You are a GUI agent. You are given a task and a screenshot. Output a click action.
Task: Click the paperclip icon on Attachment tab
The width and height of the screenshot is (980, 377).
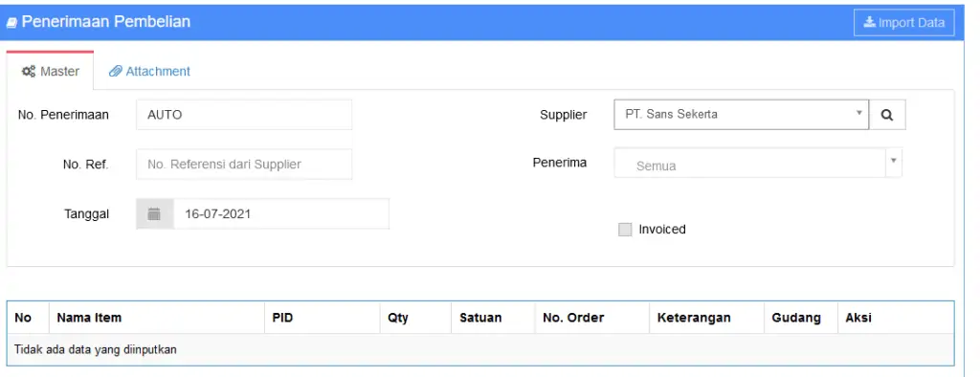115,71
